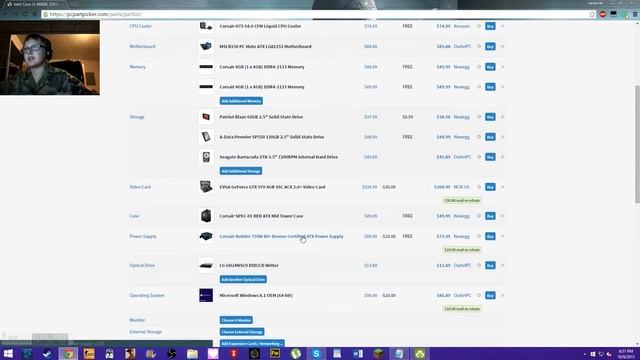
Task: Click the red adblock extension icon
Action: [x=603, y=14]
